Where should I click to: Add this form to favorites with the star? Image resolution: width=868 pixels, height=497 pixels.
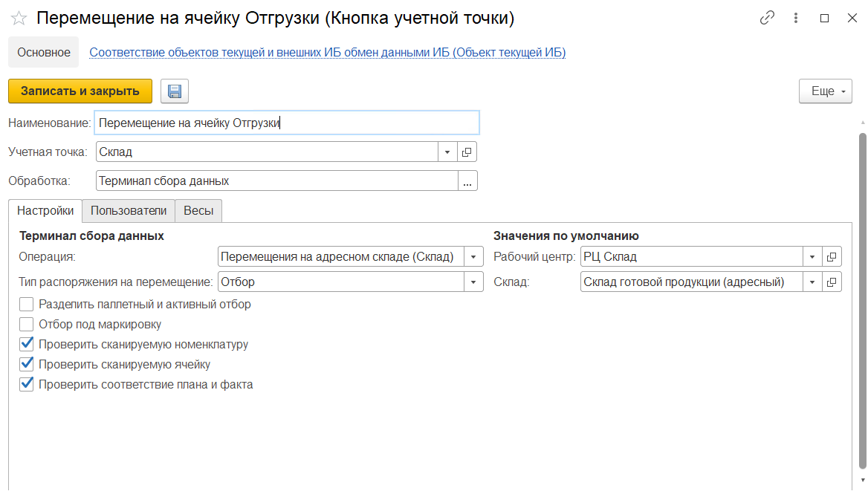(19, 19)
